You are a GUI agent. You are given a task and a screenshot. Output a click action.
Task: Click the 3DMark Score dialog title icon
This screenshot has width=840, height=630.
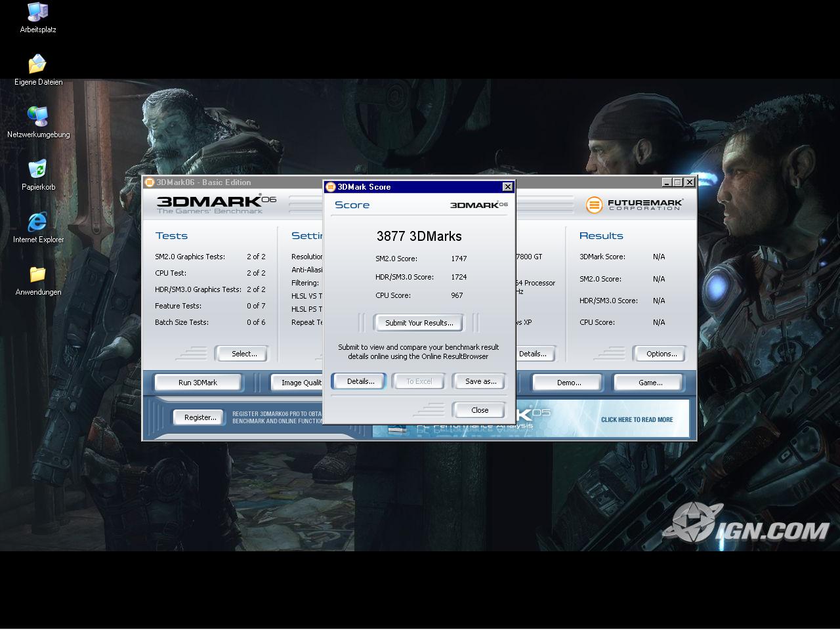331,187
